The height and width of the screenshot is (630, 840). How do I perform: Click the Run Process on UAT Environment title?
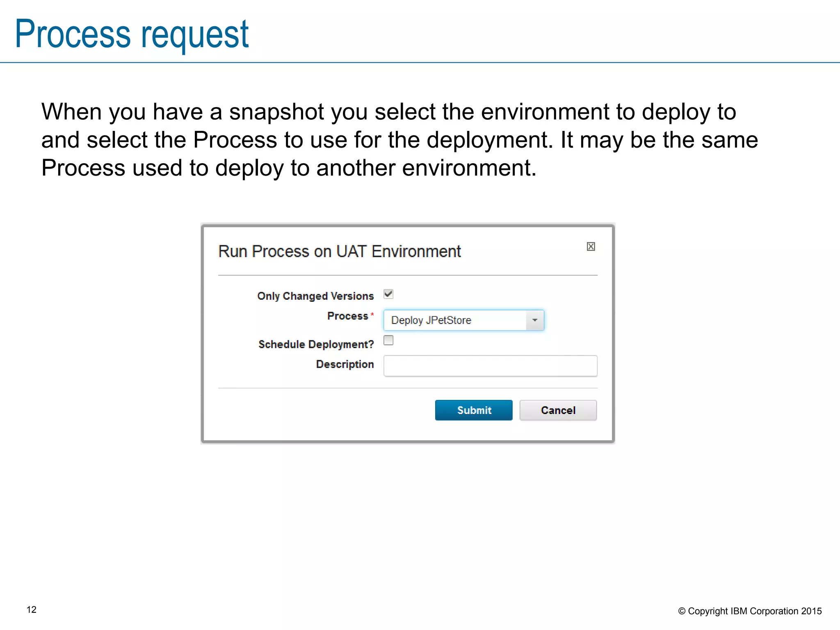pyautogui.click(x=340, y=251)
